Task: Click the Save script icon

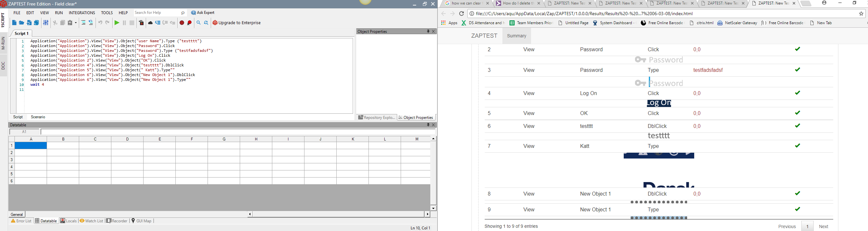Action: tap(29, 23)
